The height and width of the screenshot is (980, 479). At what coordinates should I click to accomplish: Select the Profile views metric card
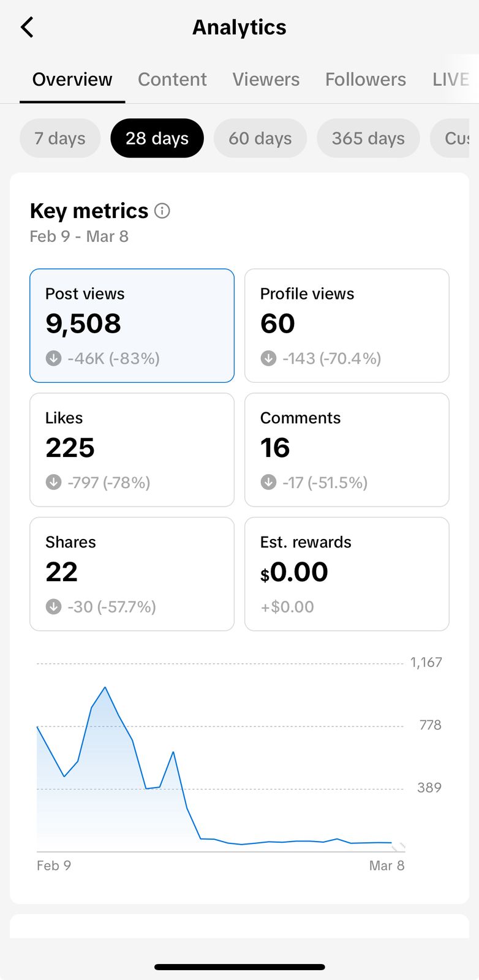point(347,325)
